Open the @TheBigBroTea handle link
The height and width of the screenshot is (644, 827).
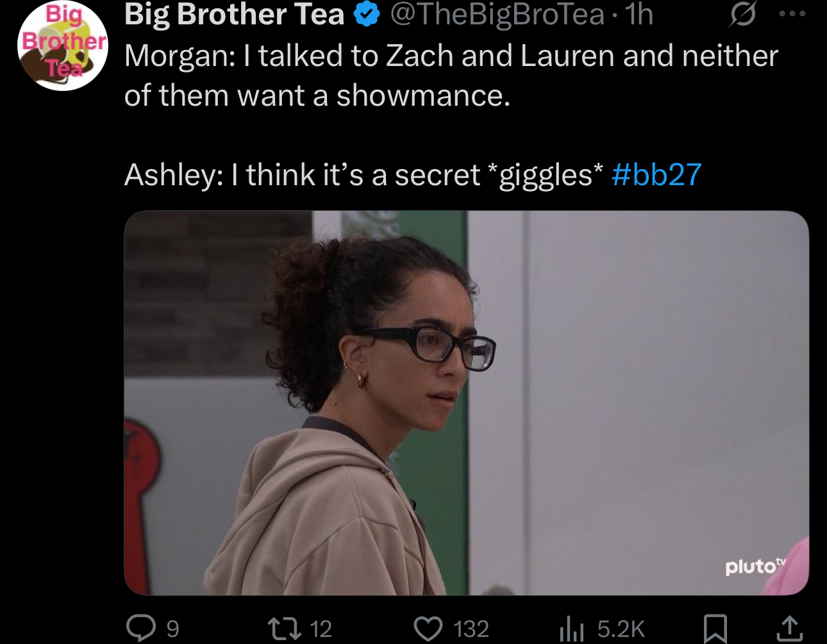(x=497, y=15)
